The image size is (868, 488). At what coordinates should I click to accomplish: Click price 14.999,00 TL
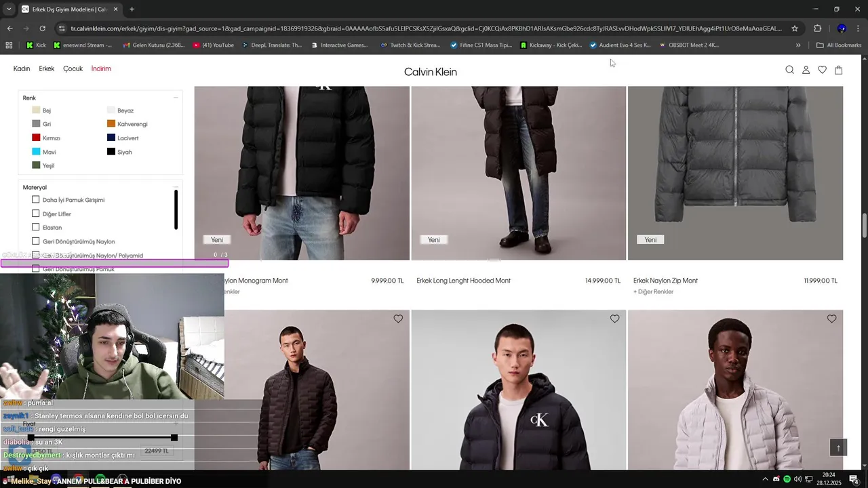(x=603, y=281)
